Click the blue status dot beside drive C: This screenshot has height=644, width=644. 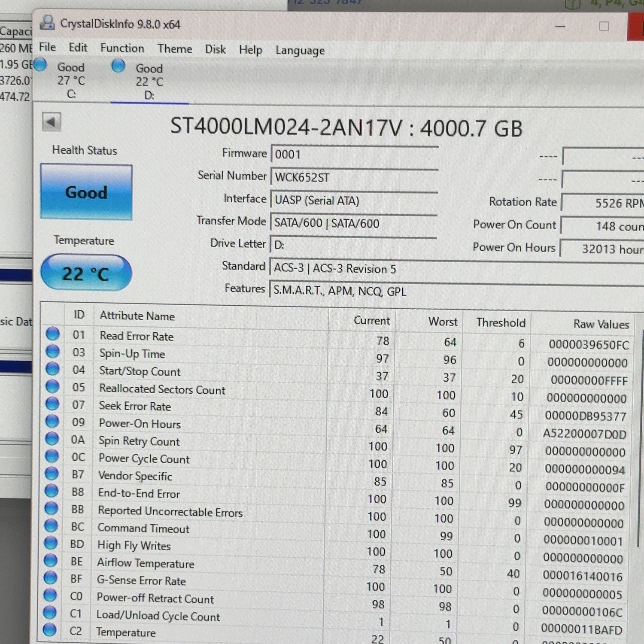(x=40, y=65)
